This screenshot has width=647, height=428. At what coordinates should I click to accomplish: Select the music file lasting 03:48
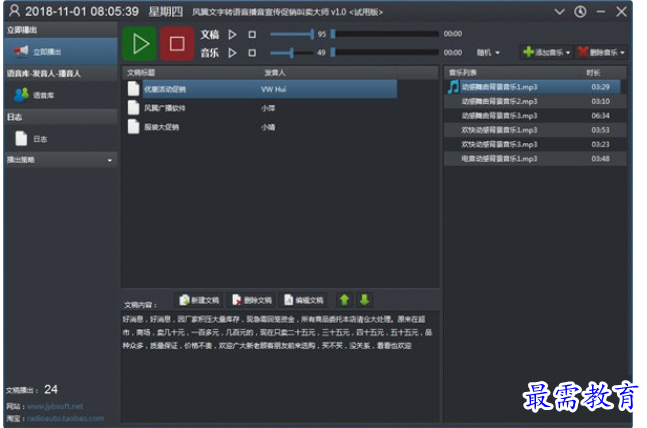pos(535,159)
